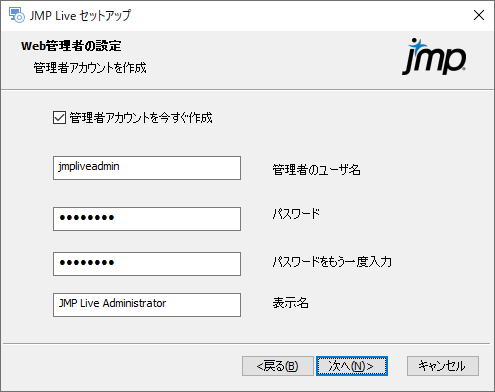Viewport: 495px width, 392px height.
Task: Click the JMP logo in header
Action: tap(434, 57)
